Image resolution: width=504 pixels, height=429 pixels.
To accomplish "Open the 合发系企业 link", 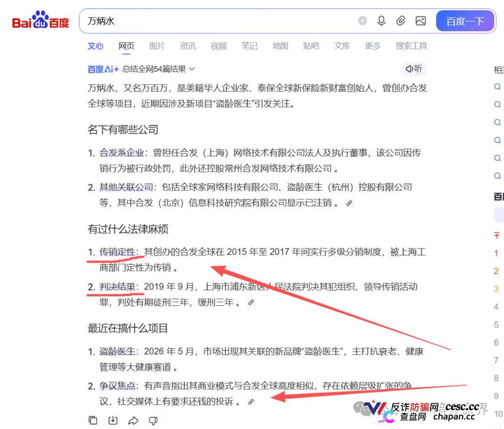I will pos(121,153).
